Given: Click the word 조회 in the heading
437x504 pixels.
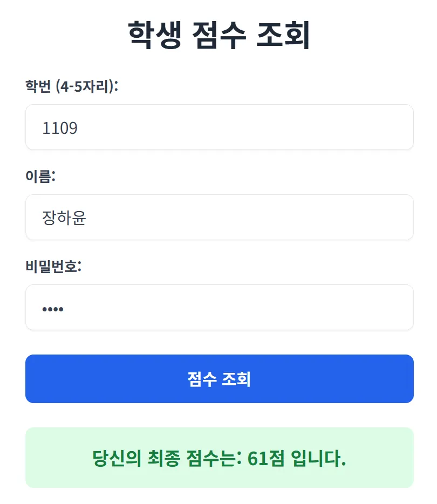Looking at the screenshot, I should 283,35.
